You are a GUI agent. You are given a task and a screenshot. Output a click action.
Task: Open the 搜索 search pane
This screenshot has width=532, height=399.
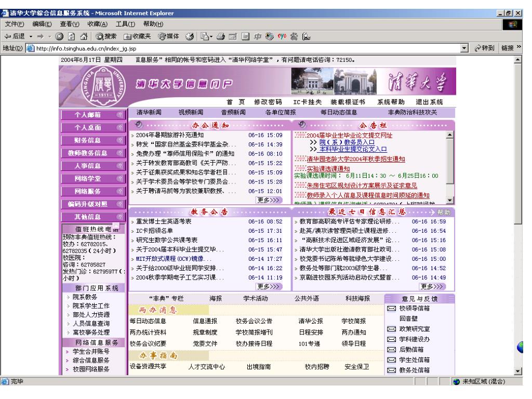[106, 36]
